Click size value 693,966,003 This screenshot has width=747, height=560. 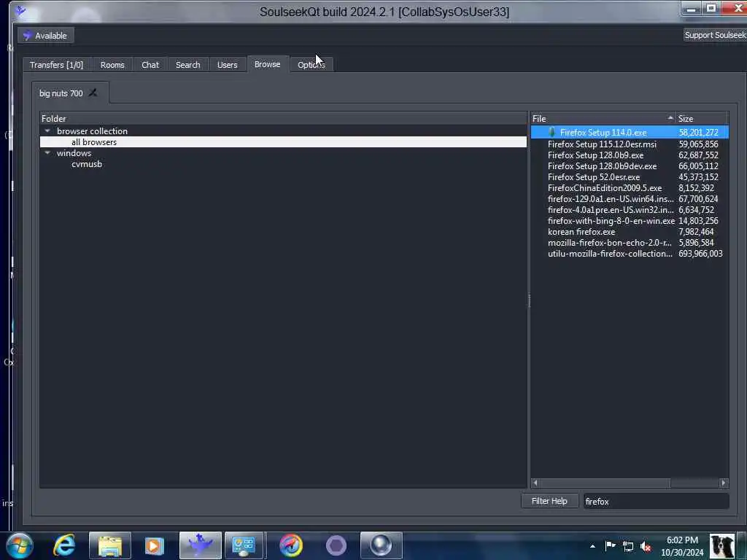tap(700, 253)
